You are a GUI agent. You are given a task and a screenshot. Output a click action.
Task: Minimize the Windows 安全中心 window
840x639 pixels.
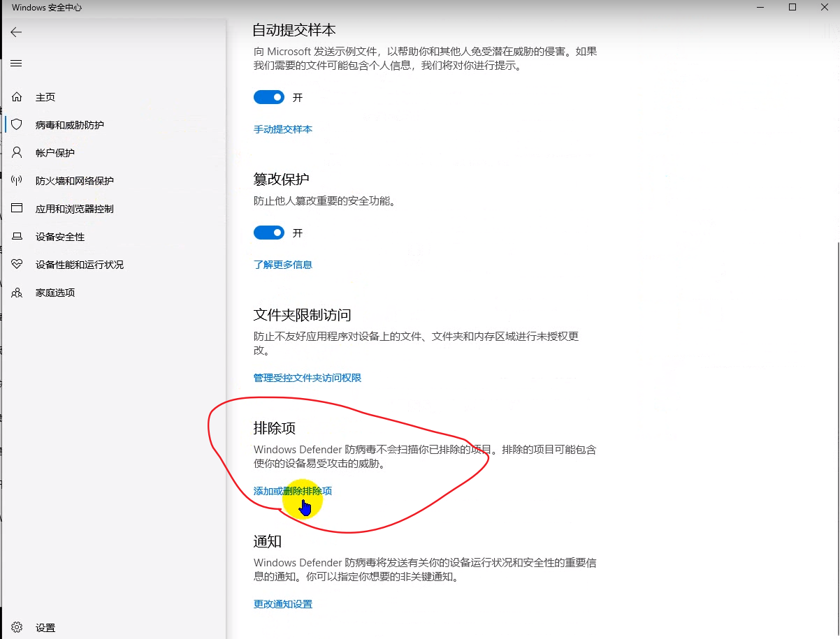point(760,7)
